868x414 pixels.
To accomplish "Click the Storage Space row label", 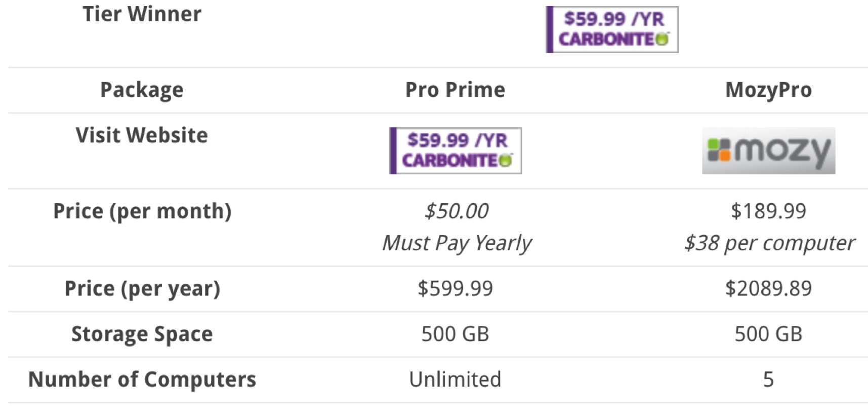I will point(142,334).
